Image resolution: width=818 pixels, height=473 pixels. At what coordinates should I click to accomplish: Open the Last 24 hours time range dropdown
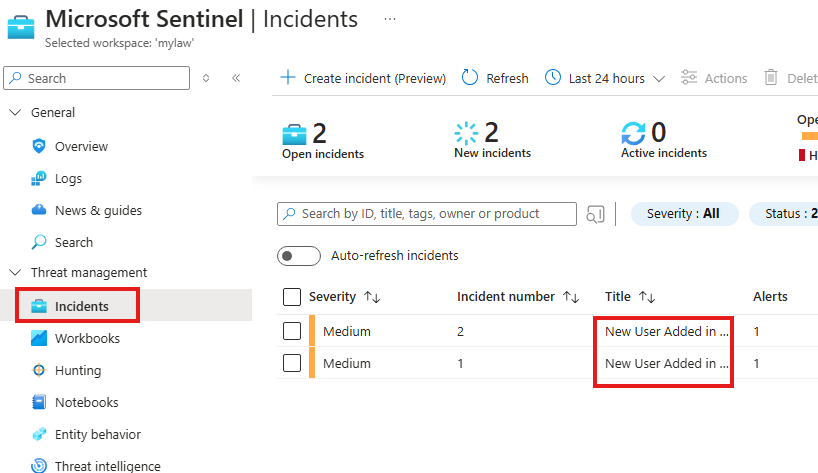point(605,78)
